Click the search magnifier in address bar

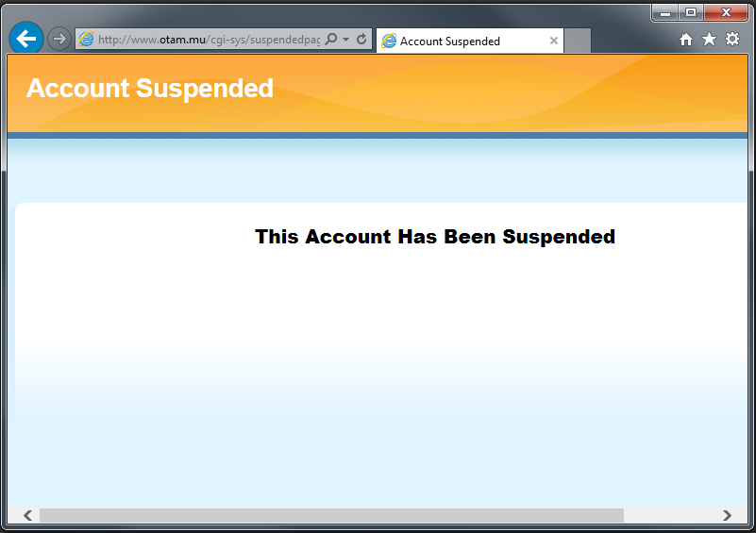pyautogui.click(x=331, y=39)
